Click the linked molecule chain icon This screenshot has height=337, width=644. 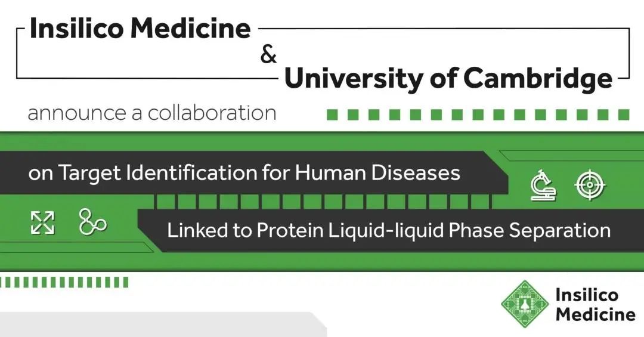[x=92, y=222]
